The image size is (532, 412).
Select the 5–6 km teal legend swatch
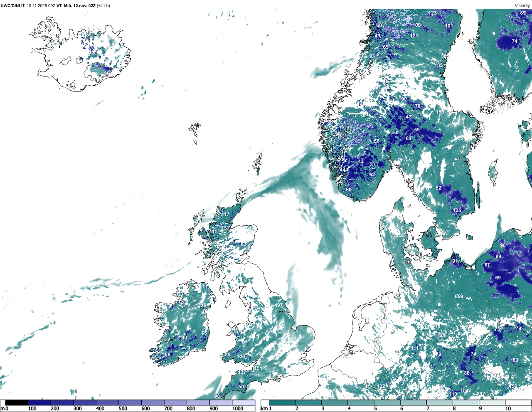(x=387, y=402)
